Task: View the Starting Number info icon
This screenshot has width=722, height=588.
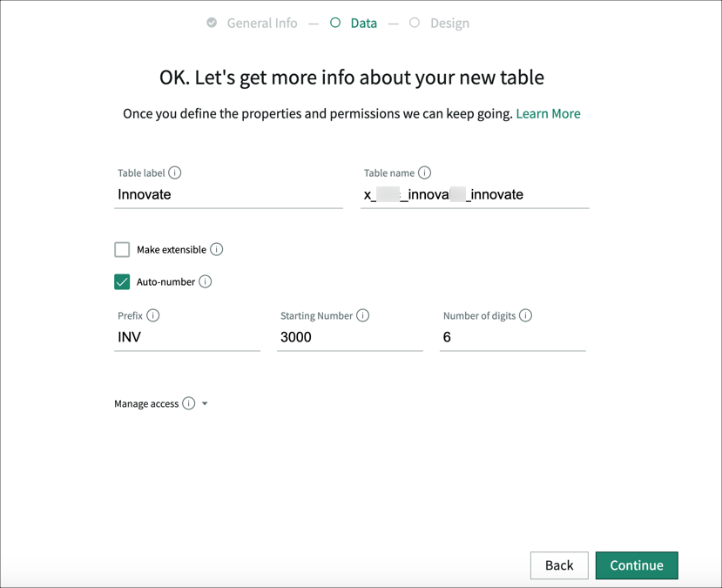Action: tap(363, 315)
